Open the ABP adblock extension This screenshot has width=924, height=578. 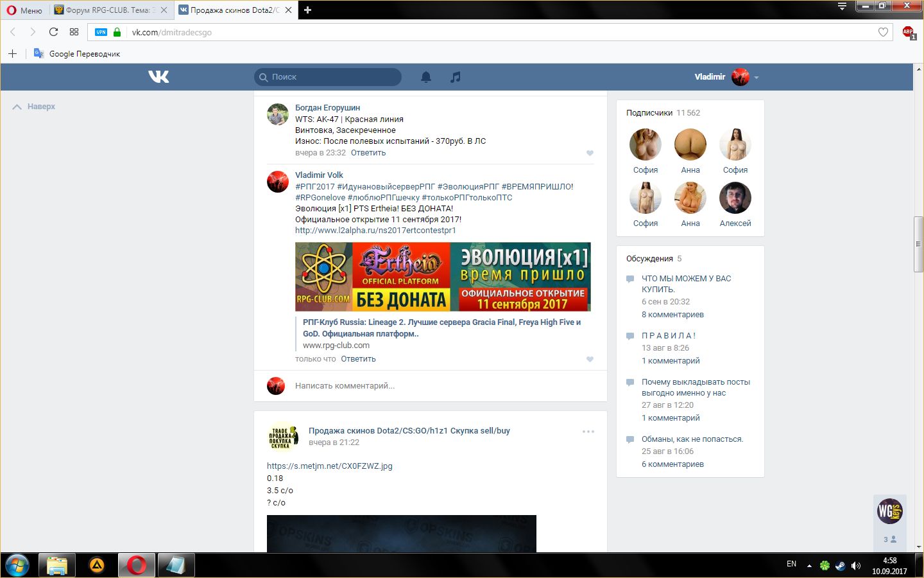pos(909,32)
